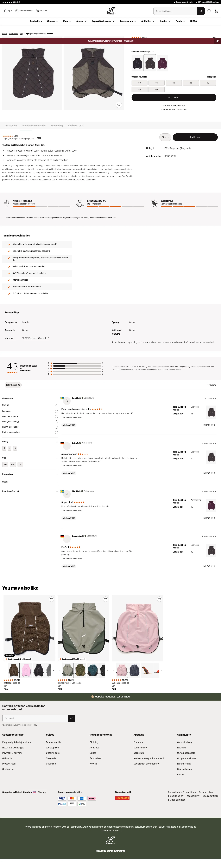Switch to Traceability tab
The width and height of the screenshot is (221, 868).
[57, 125]
